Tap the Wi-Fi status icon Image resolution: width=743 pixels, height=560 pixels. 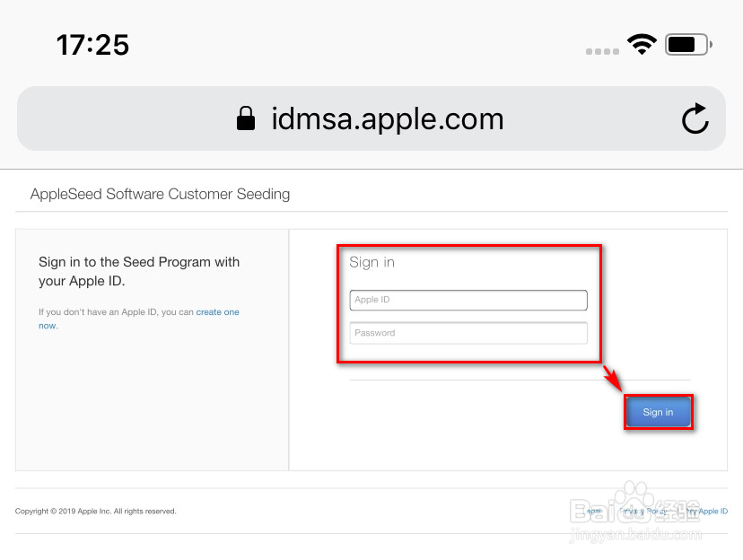click(642, 45)
